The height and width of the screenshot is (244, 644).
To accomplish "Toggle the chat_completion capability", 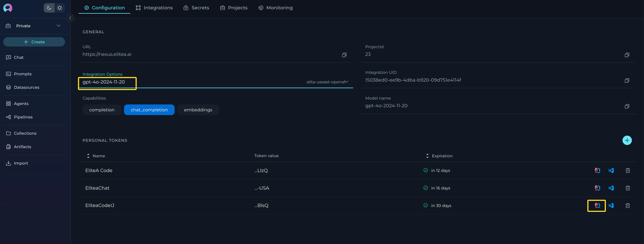I will click(149, 110).
